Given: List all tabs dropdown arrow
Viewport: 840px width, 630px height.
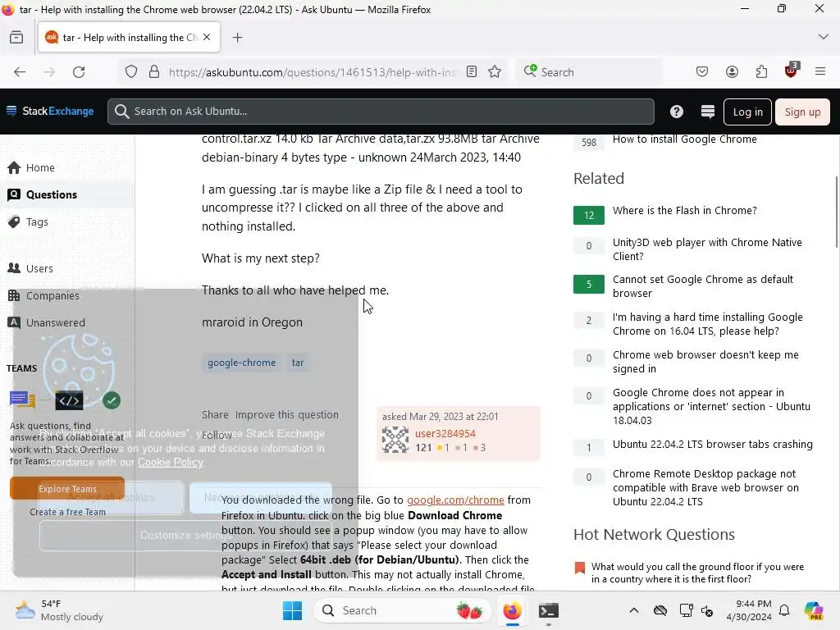Looking at the screenshot, I should point(824,37).
